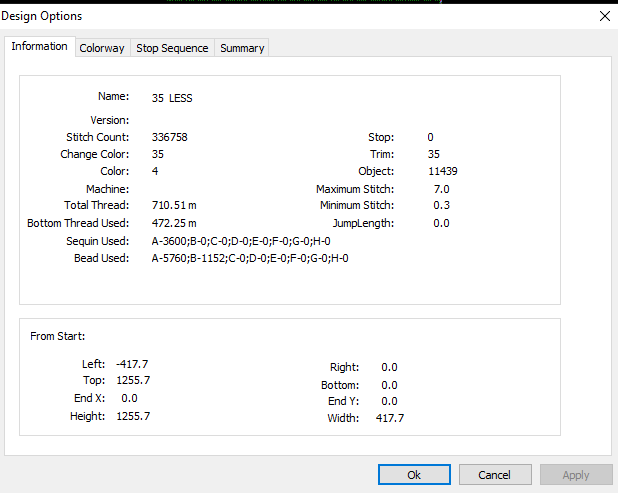Screen dimensions: 618x493
Task: Click the Stop value 0
Action: coord(430,137)
